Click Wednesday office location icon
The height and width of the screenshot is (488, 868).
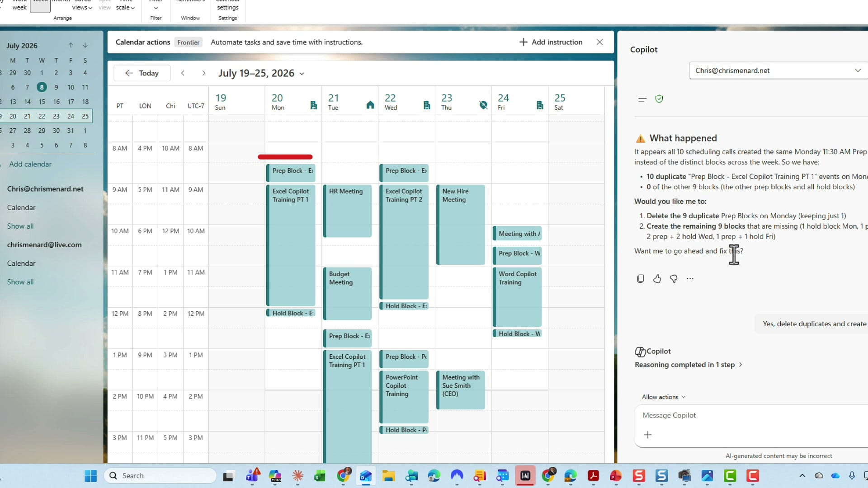pyautogui.click(x=426, y=105)
